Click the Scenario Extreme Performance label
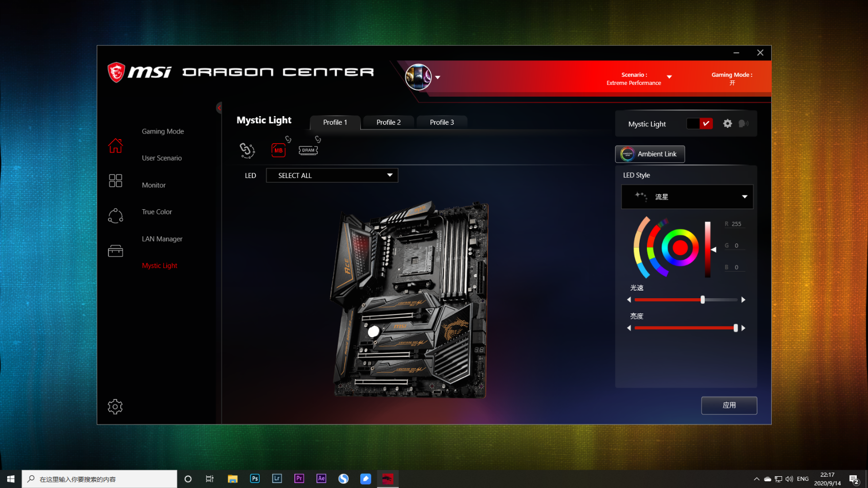This screenshot has height=488, width=868. click(634, 79)
